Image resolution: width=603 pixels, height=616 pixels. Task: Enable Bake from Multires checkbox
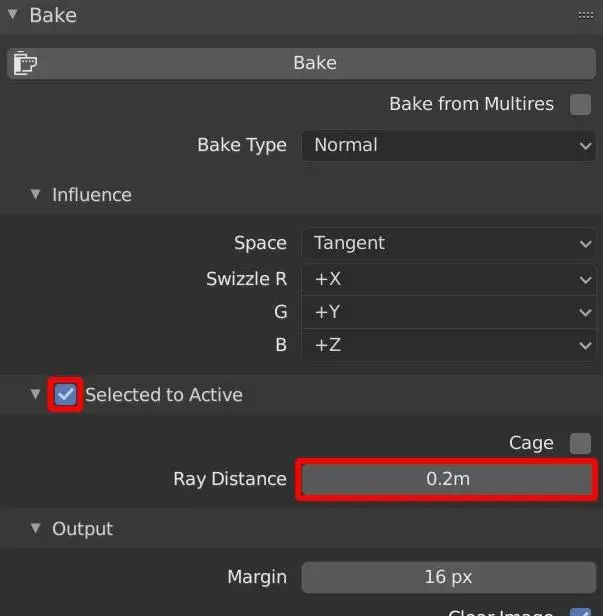(x=580, y=104)
